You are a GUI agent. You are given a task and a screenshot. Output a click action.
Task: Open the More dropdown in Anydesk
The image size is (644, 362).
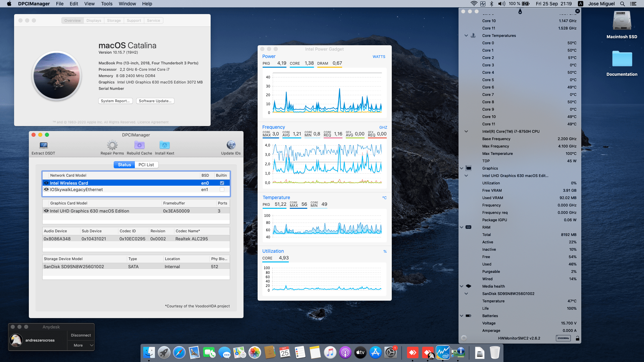click(80, 345)
